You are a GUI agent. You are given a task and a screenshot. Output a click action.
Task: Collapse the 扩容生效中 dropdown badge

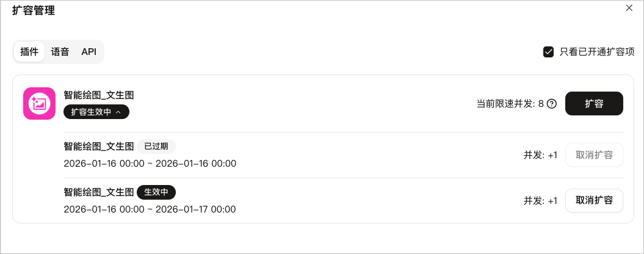[x=96, y=112]
